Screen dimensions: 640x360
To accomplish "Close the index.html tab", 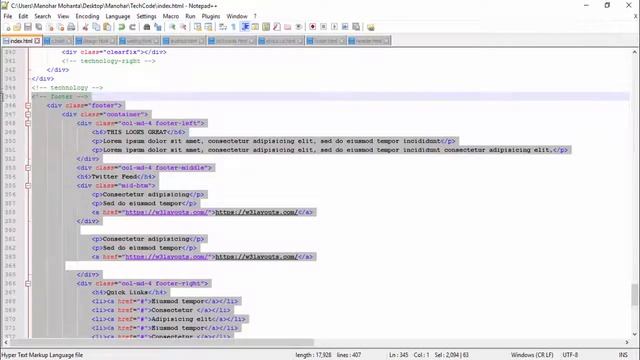I will click(38, 41).
